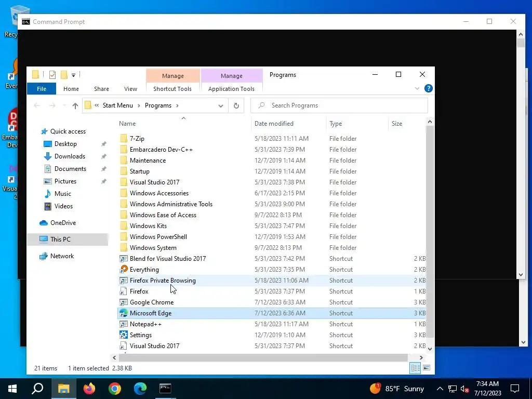Select the Embarcadero Dev-C++ folder icon
This screenshot has height=399, width=532.
(x=124, y=149)
